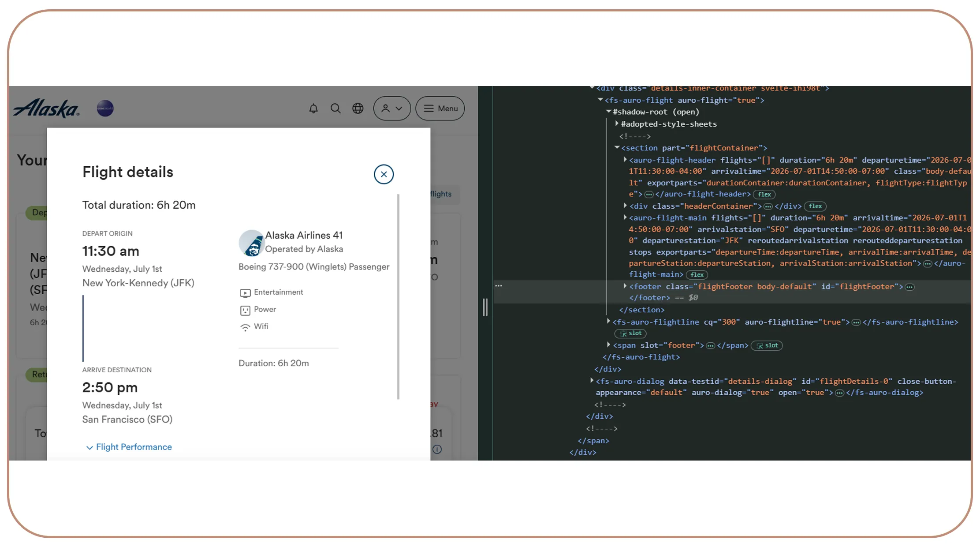Click the oneworld alliance badge
The width and height of the screenshot is (980, 547).
(x=105, y=108)
